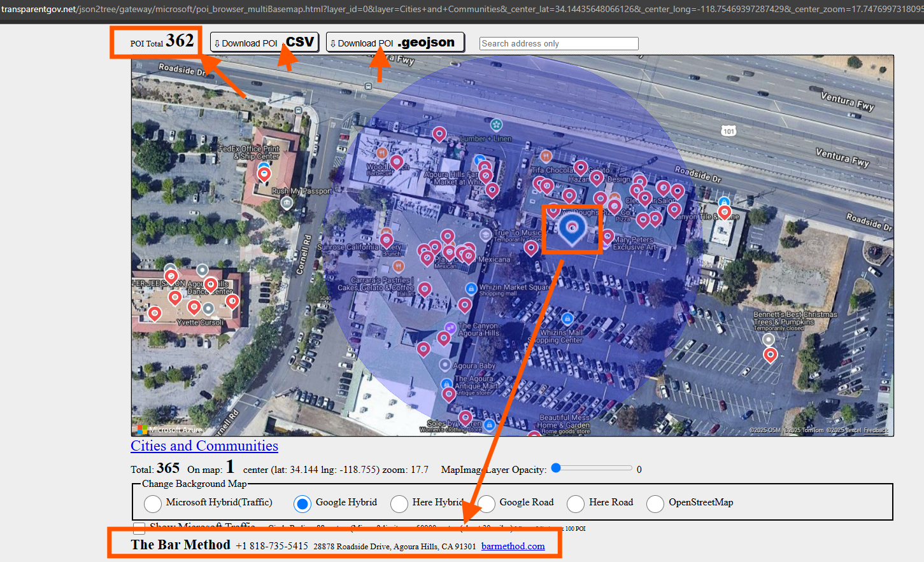Click the orange Tifa Chocolate restaurant icon
The image size is (924, 562).
pos(546,156)
